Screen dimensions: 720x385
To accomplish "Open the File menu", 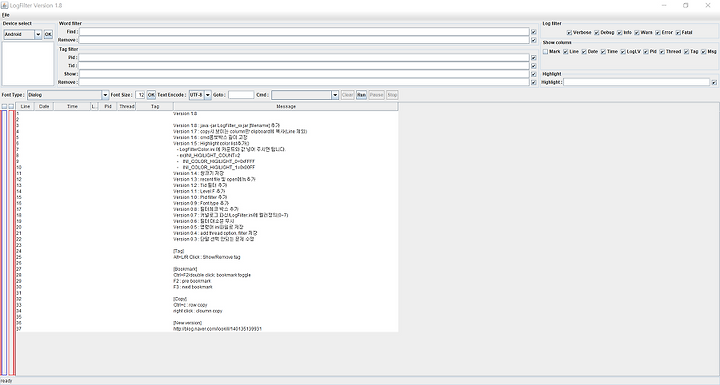I will point(6,15).
